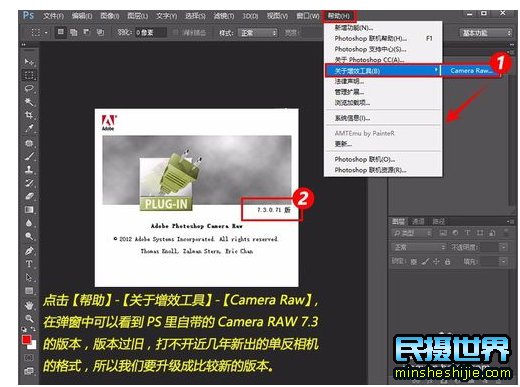This screenshot has height=387, width=520.
Task: Switch to the 路径 paths tab
Action: (438, 221)
